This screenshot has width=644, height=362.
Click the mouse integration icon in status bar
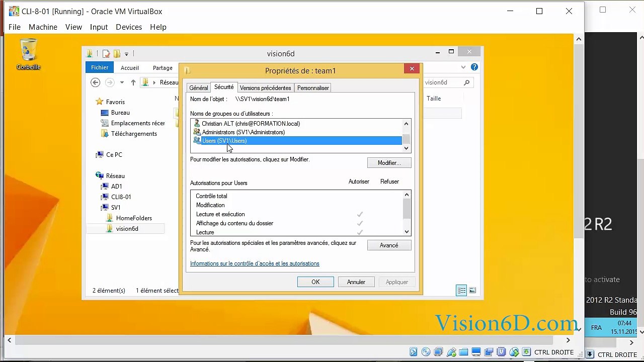[x=514, y=352]
